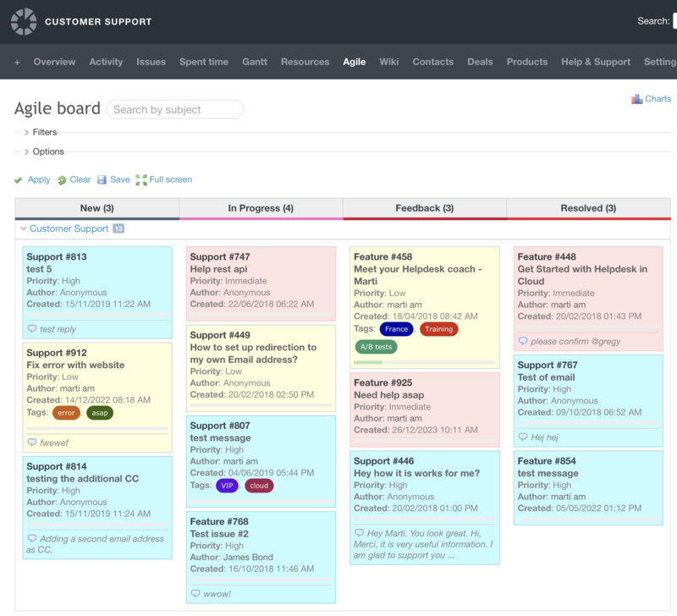Click the Save board icon
The image size is (677, 616).
[102, 179]
